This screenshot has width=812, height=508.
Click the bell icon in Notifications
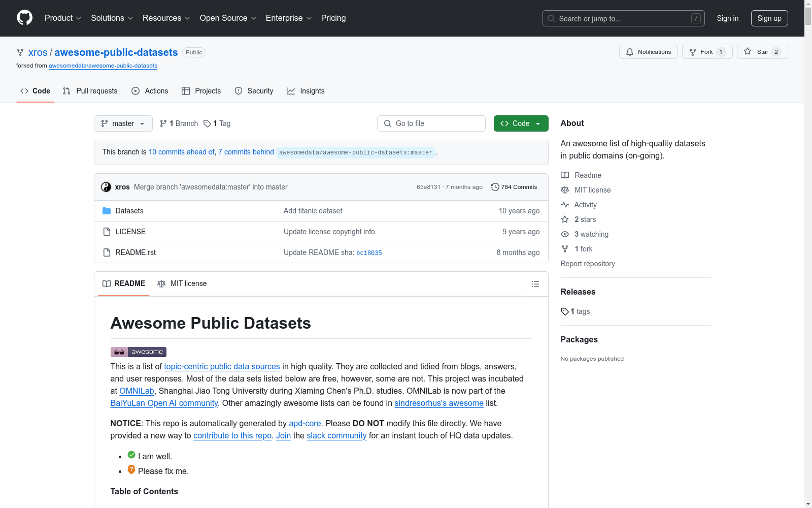630,52
